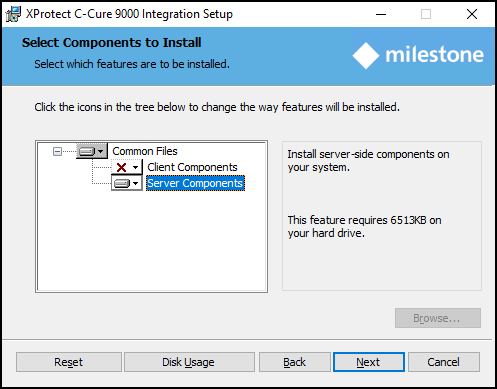Click the grayed-out Browse button
This screenshot has width=497, height=389.
click(x=438, y=318)
